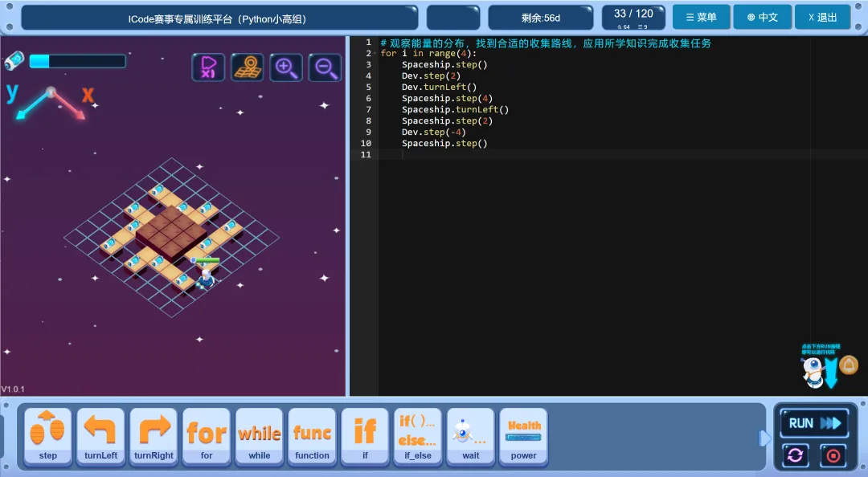Click the energy progress bar

point(77,61)
